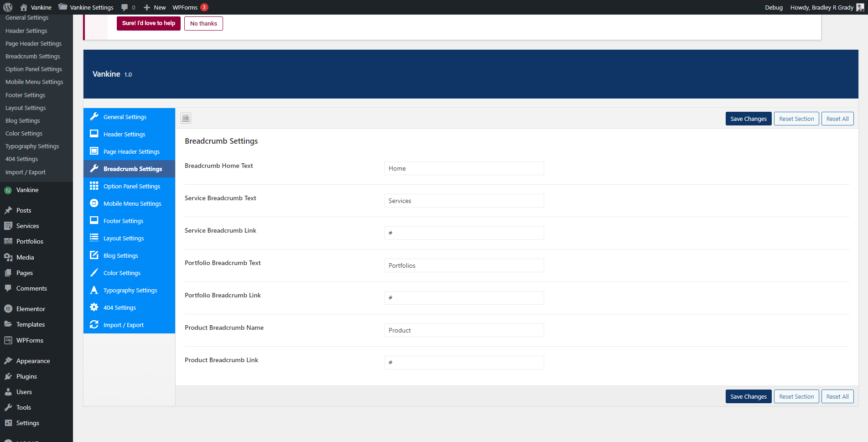Focus the Breadcrumb Home Text field
The height and width of the screenshot is (442, 868).
464,168
